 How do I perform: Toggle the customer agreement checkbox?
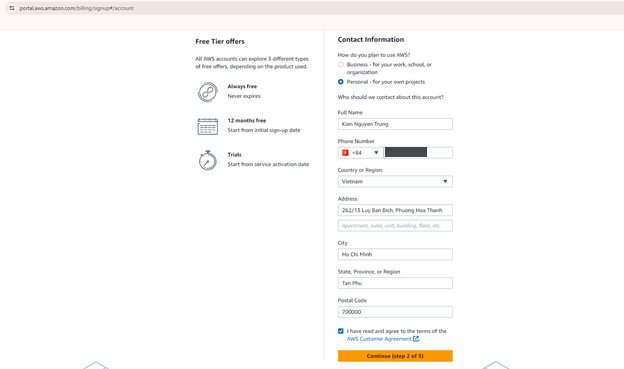[x=341, y=331]
